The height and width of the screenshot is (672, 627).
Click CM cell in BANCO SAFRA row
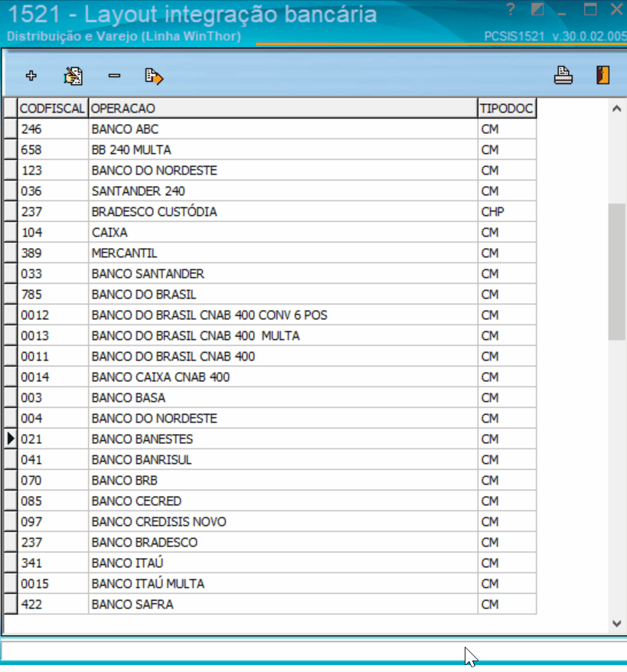pyautogui.click(x=507, y=605)
